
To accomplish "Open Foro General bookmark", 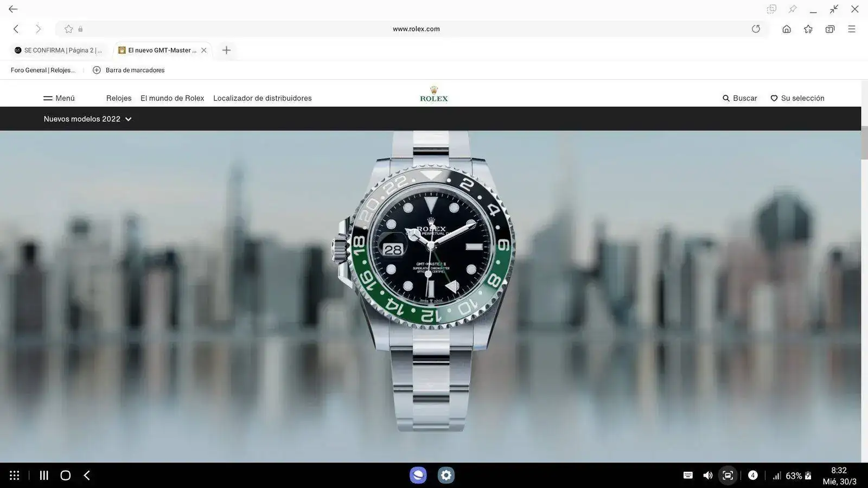I will pyautogui.click(x=43, y=70).
